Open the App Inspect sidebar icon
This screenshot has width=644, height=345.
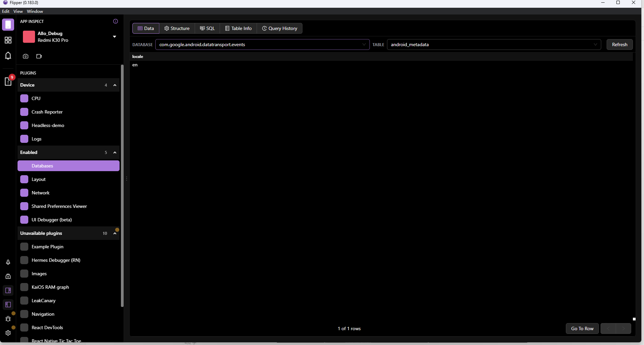[x=8, y=25]
